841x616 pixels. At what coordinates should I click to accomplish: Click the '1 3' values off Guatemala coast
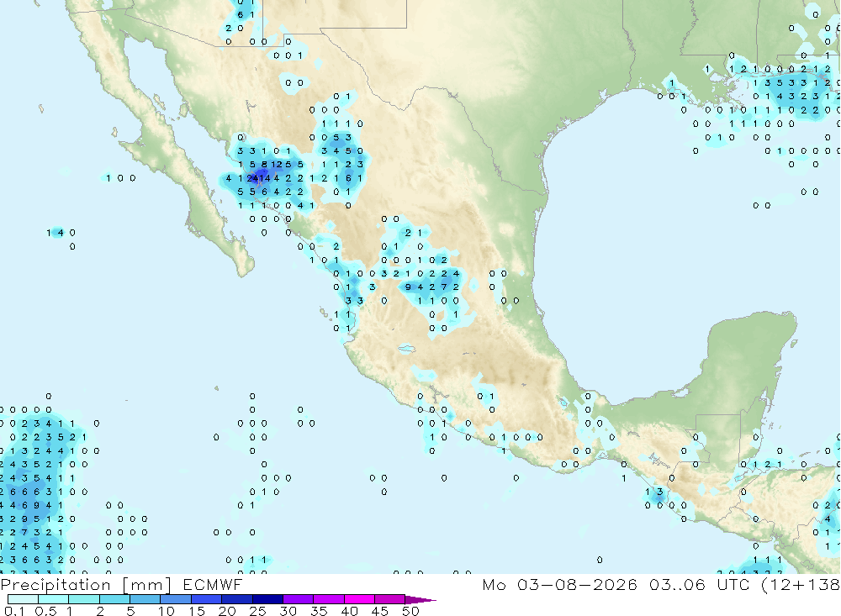[654, 492]
